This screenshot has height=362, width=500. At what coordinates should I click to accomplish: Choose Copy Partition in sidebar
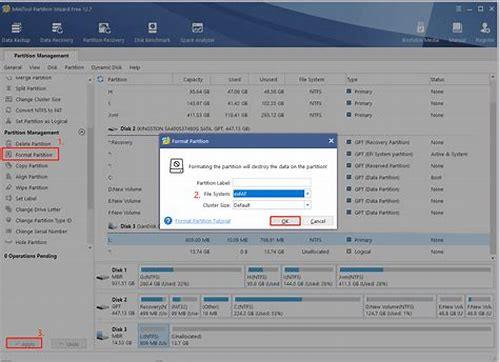(x=27, y=166)
